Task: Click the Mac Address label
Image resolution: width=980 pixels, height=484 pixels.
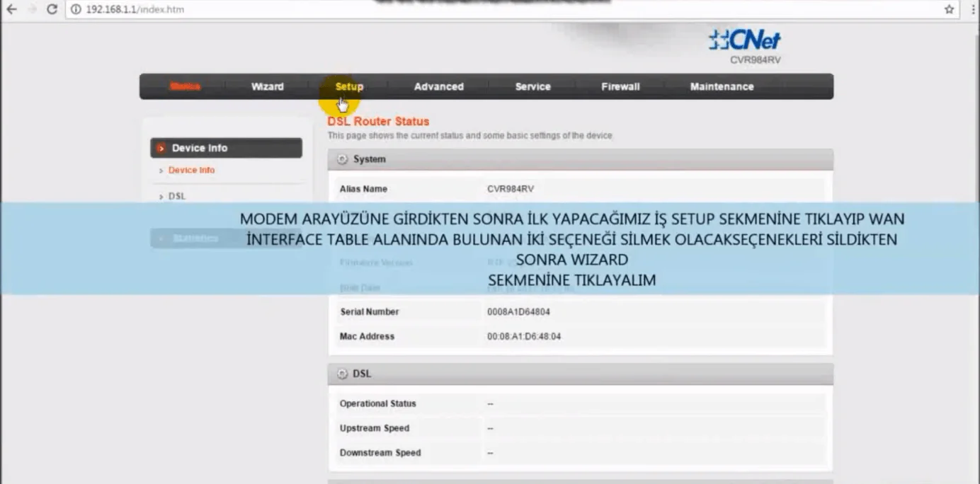Action: click(367, 336)
